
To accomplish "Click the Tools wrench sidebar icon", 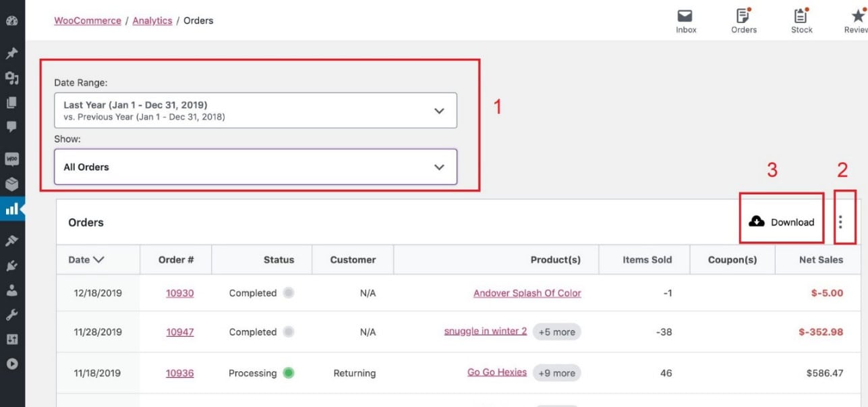I will 11,315.
